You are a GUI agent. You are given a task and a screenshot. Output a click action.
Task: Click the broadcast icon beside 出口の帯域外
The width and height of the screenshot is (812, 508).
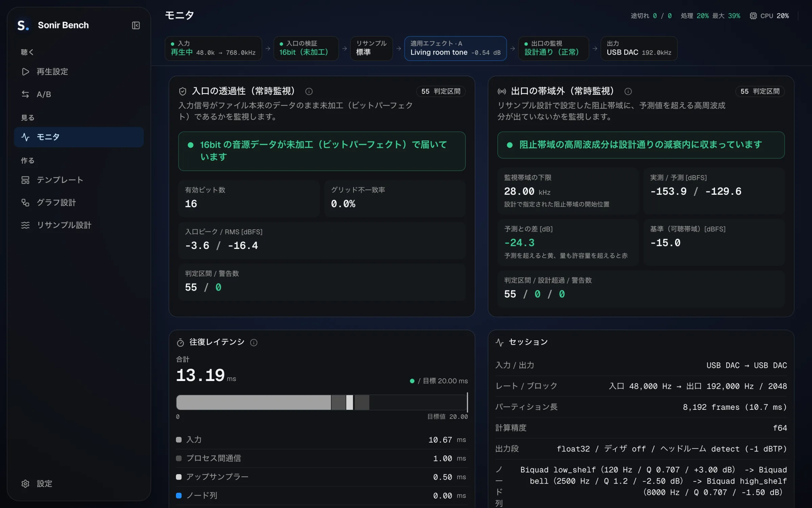502,91
